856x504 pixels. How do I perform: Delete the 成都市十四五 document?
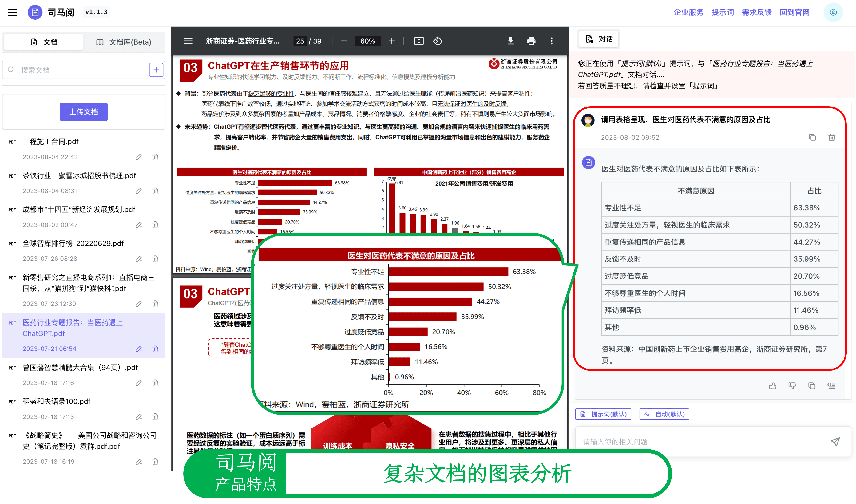[155, 225]
